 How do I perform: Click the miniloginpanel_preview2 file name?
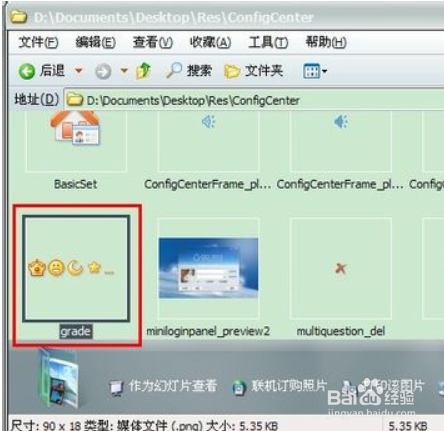coord(208,331)
